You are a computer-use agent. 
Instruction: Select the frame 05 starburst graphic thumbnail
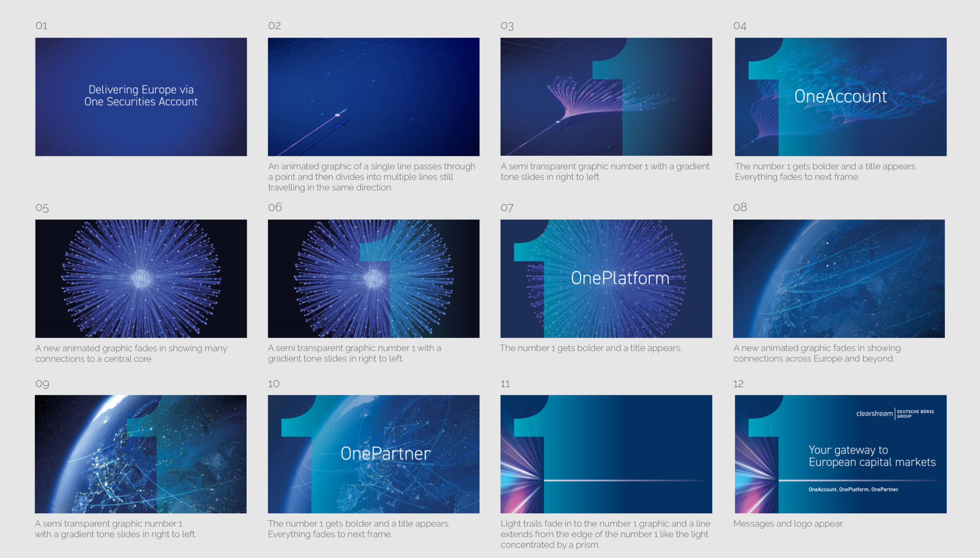[141, 278]
